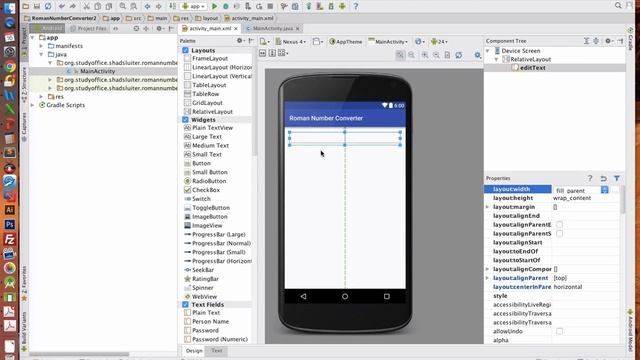
Task: Click the Help question mark toolbar icon
Action: coord(356,6)
